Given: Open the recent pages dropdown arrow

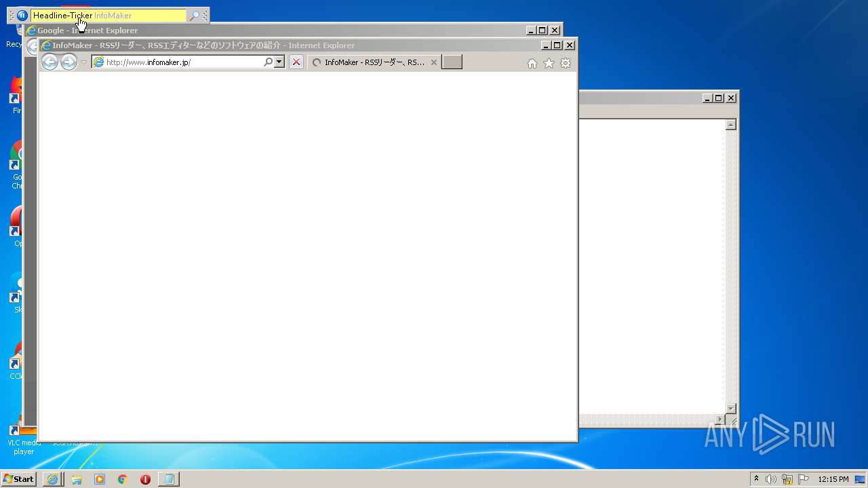Looking at the screenshot, I should pos(84,62).
